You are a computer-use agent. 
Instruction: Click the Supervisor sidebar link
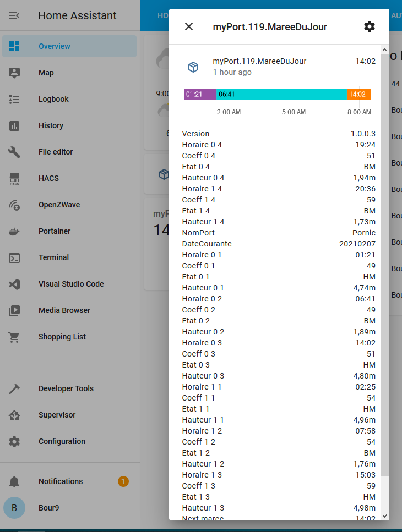[x=57, y=415]
